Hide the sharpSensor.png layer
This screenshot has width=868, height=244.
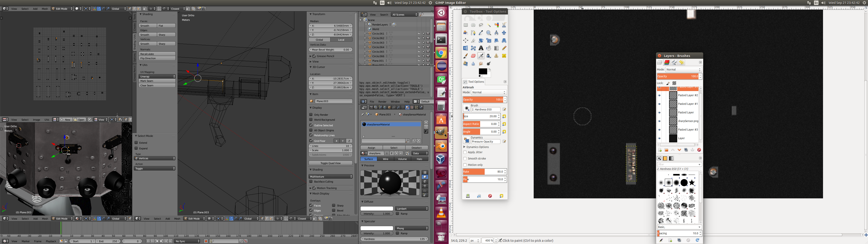pyautogui.click(x=659, y=121)
